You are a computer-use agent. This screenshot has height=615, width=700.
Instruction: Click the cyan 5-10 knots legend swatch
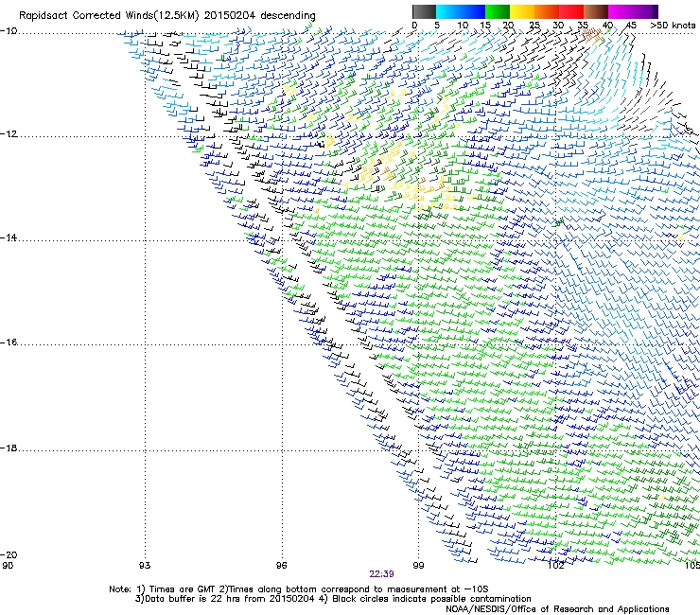(448, 11)
